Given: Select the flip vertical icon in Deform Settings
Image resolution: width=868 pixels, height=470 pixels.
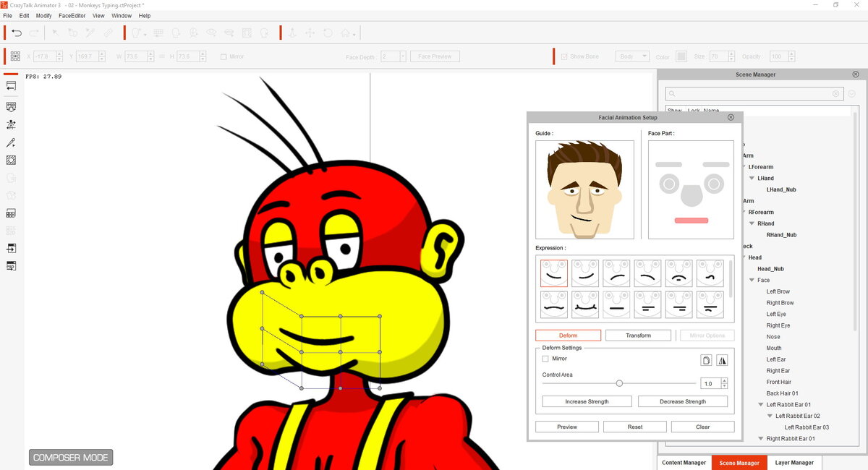Looking at the screenshot, I should click(x=706, y=359).
